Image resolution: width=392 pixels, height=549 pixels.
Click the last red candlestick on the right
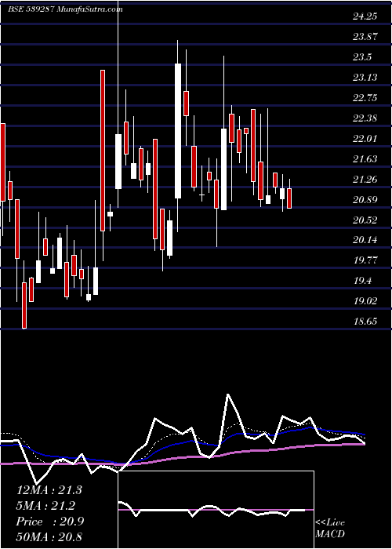(289, 198)
